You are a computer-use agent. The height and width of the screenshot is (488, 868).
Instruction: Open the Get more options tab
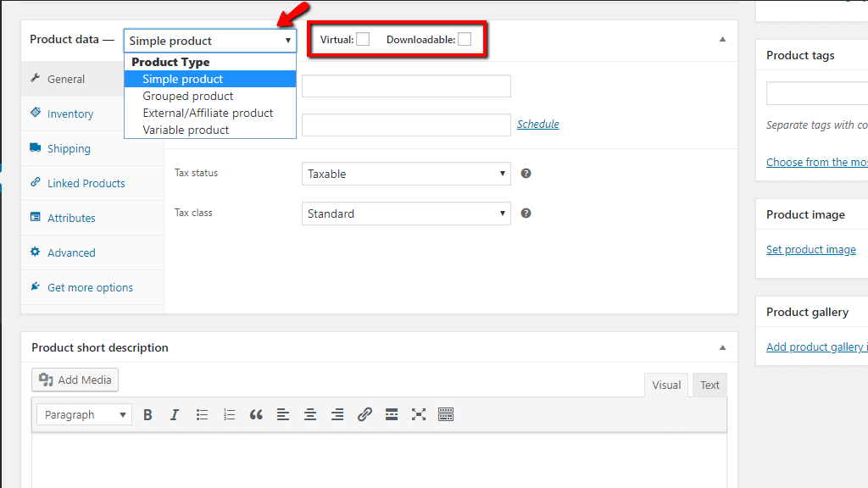[x=92, y=288]
